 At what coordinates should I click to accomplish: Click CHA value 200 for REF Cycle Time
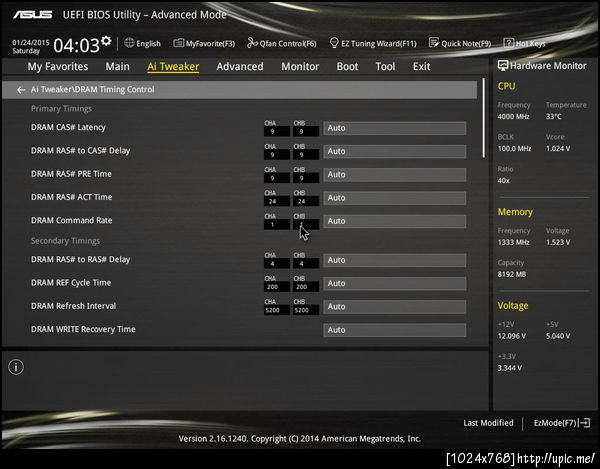tap(277, 287)
